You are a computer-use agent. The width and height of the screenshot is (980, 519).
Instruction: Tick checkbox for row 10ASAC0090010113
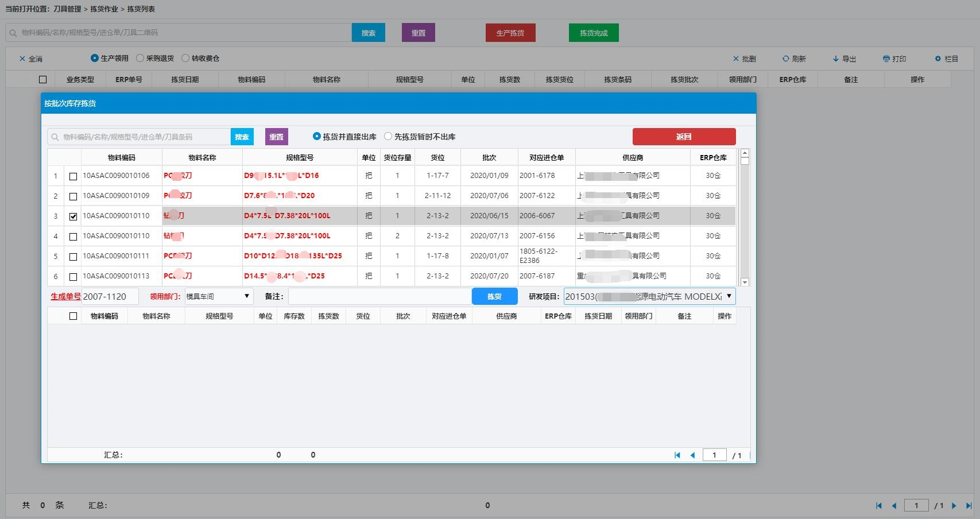(x=73, y=277)
